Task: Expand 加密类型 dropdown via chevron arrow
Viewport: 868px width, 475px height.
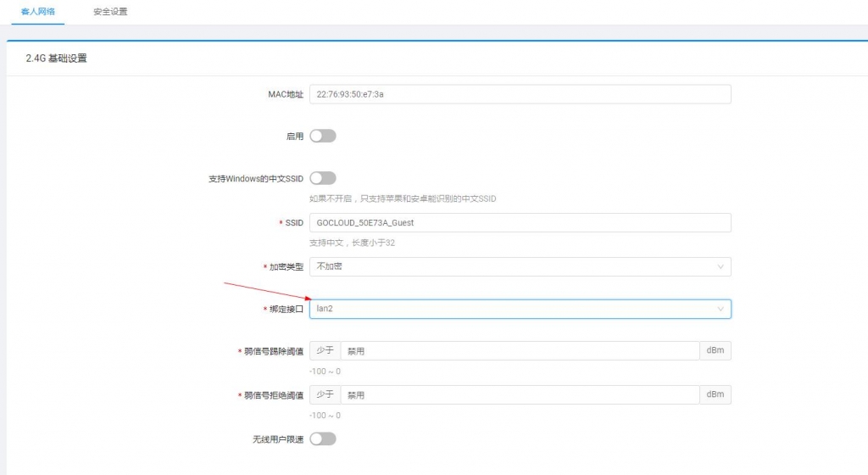Action: click(721, 266)
